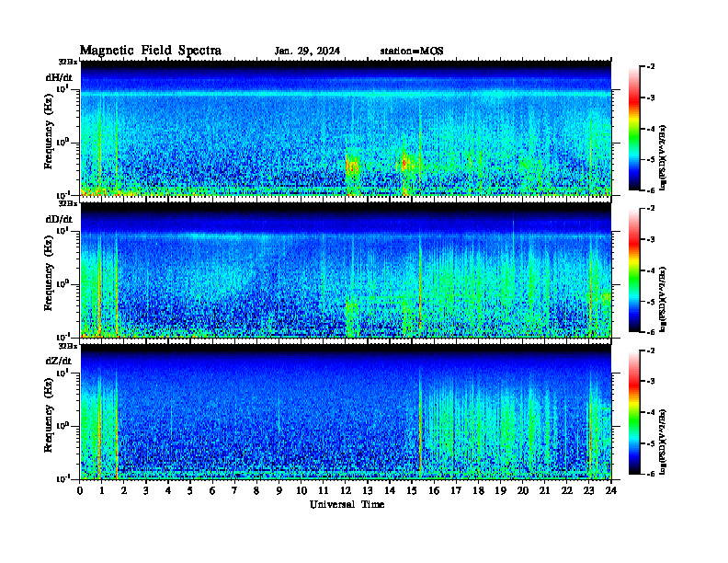This screenshot has width=728, height=563.
Task: Click hour "3" on the time axis
Action: click(146, 490)
